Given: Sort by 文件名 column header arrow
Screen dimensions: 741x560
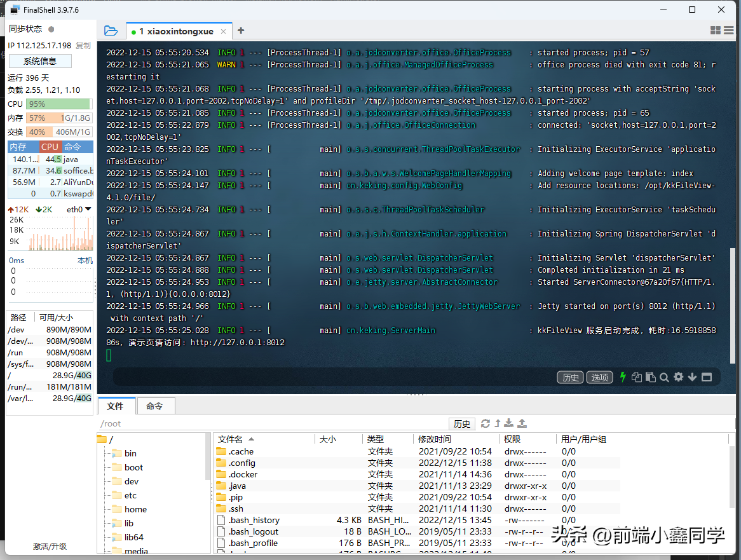Looking at the screenshot, I should point(251,439).
